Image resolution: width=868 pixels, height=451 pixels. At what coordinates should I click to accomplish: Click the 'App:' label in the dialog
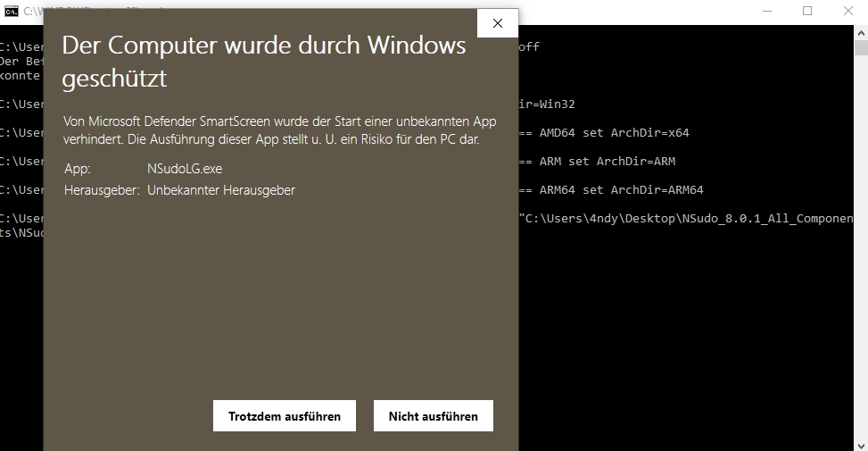[77, 169]
